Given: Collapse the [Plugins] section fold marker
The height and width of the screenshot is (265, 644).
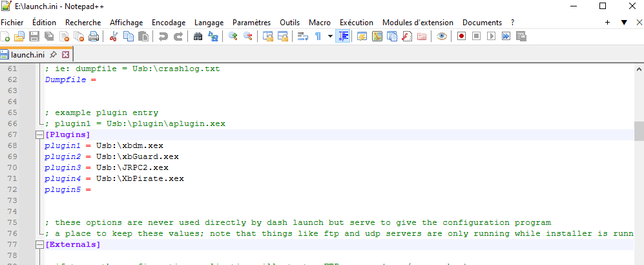Looking at the screenshot, I should pyautogui.click(x=39, y=135).
